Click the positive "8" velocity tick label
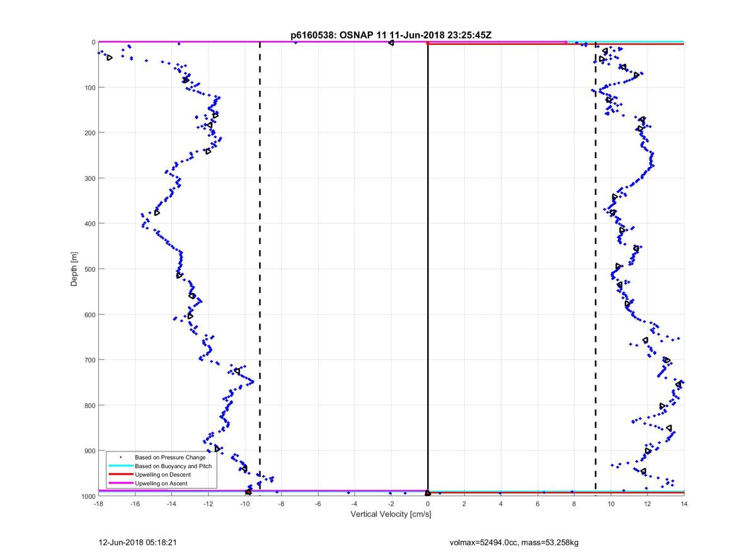756x558 pixels. [574, 504]
